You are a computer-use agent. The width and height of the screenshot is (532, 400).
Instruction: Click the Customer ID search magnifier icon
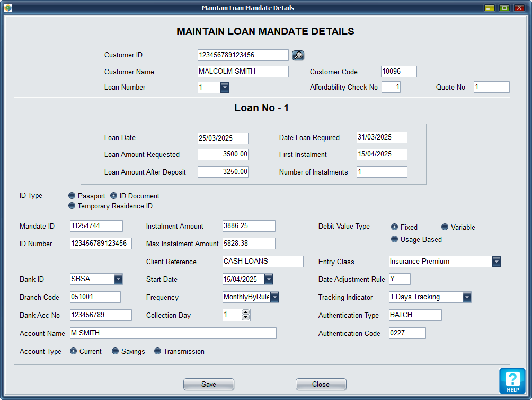point(298,55)
